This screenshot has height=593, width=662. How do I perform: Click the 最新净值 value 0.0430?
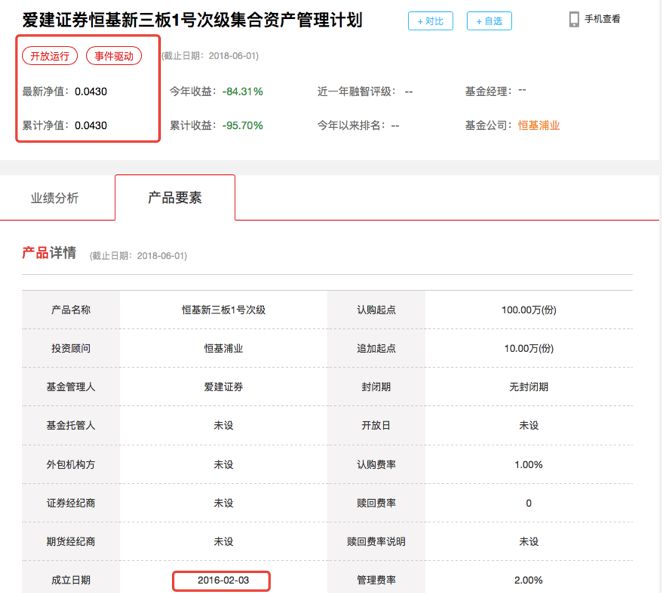point(91,92)
